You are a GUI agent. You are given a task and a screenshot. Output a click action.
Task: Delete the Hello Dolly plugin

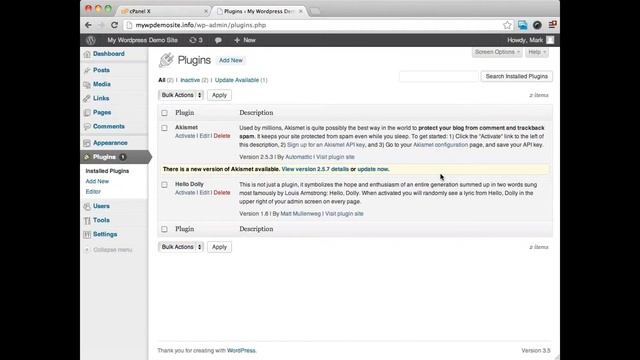pos(222,193)
